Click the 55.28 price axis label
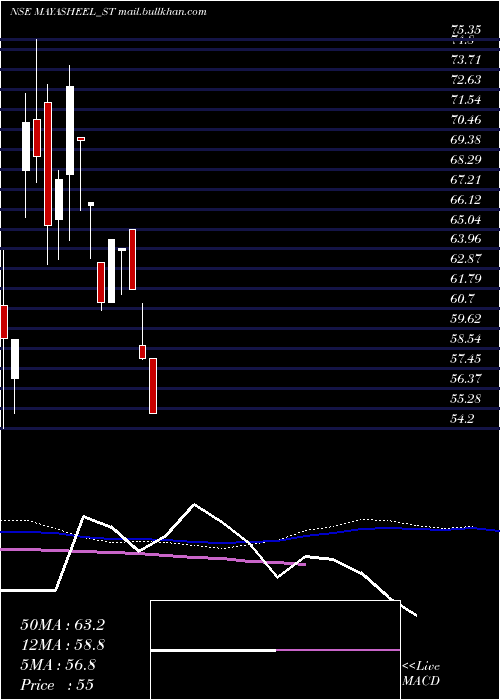Image resolution: width=500 pixels, height=700 pixels. 466,399
